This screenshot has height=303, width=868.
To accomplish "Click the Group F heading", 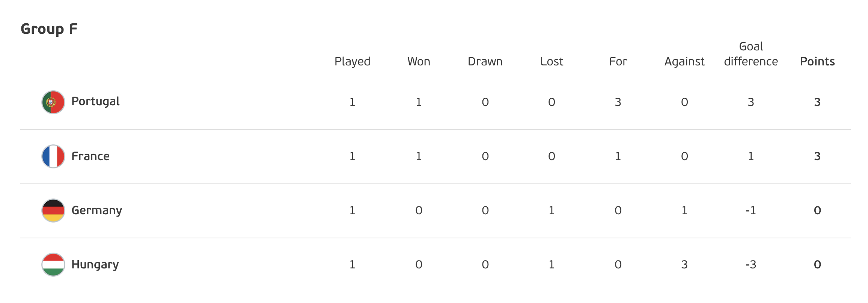I will point(49,29).
